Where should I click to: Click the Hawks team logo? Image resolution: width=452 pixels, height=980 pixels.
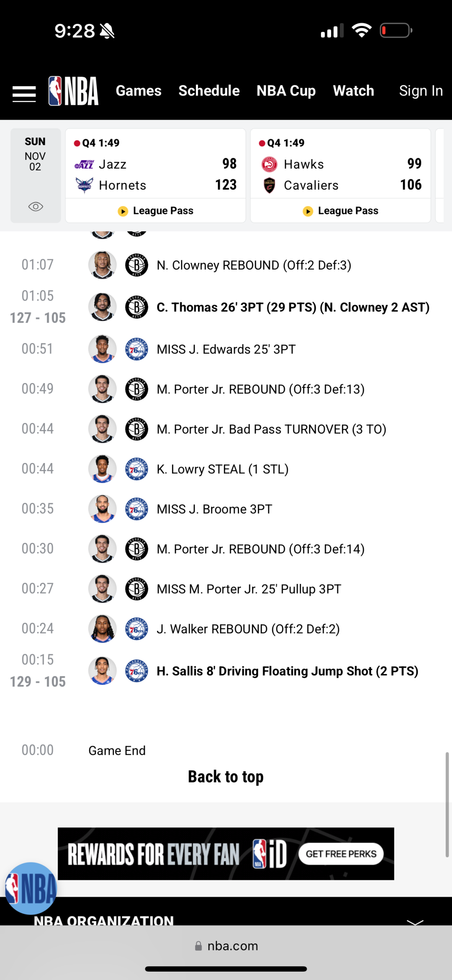coord(269,165)
